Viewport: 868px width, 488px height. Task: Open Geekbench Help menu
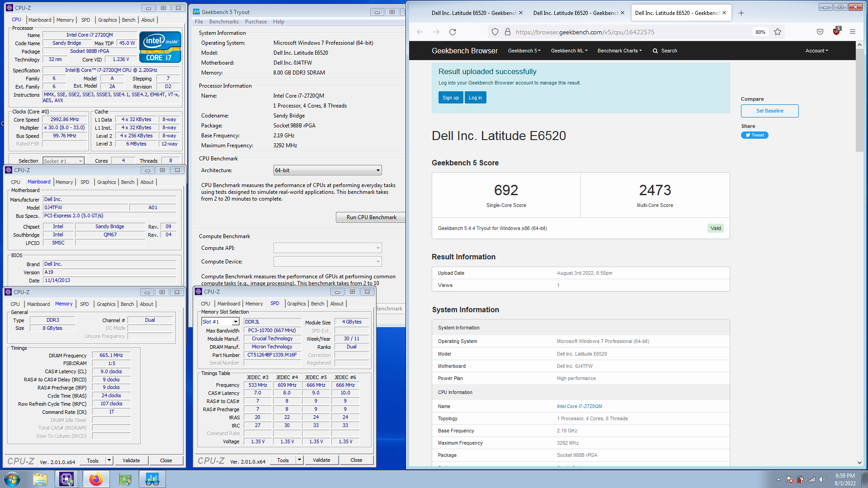(278, 22)
